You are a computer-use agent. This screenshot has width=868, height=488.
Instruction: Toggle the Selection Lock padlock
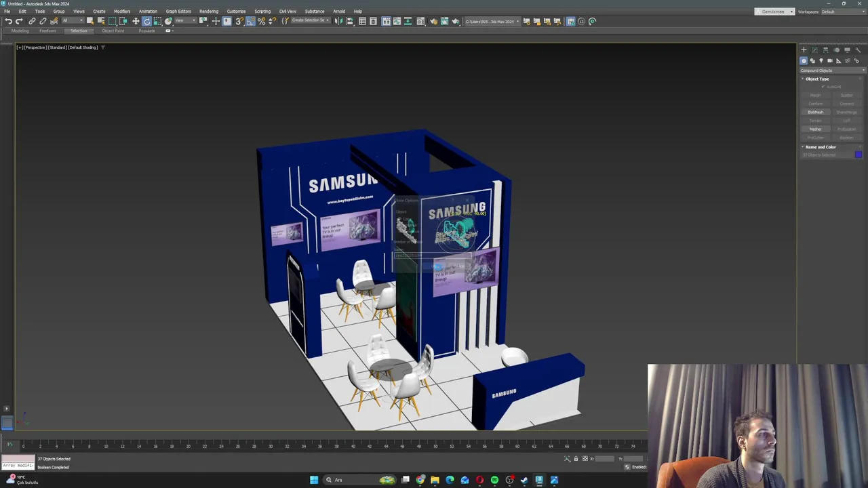576,459
